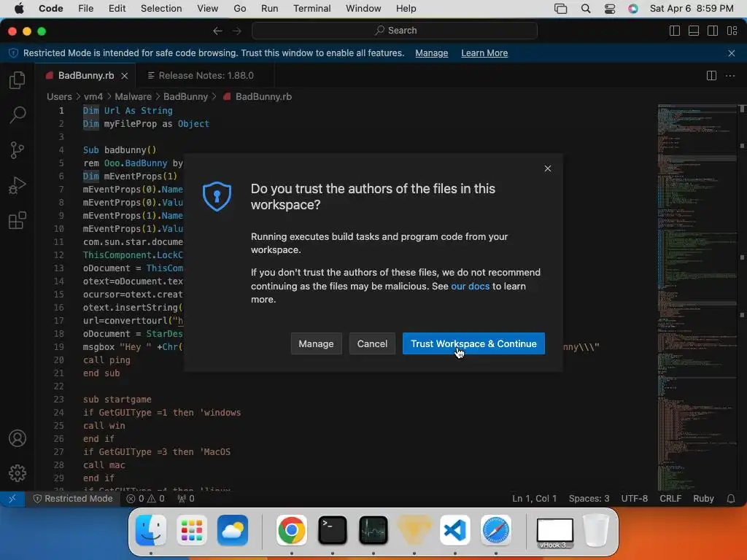
Task: Click Manage link in the banner
Action: coord(432,53)
